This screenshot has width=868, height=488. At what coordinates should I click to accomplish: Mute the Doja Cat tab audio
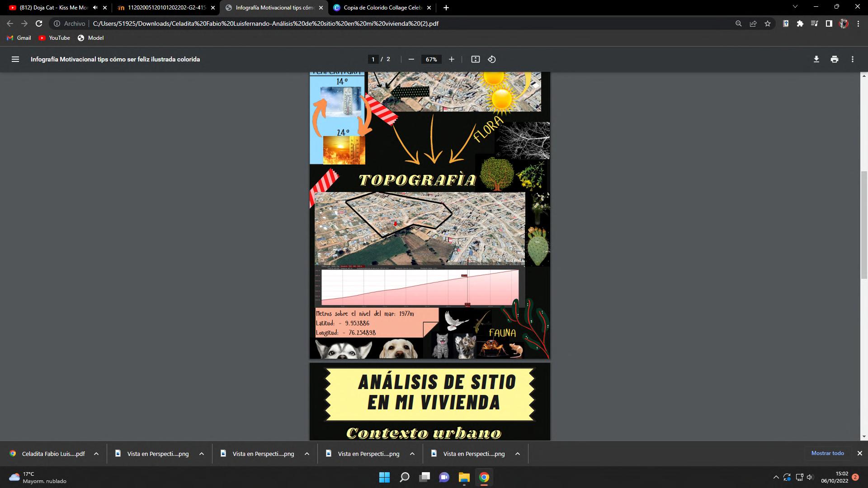point(95,8)
